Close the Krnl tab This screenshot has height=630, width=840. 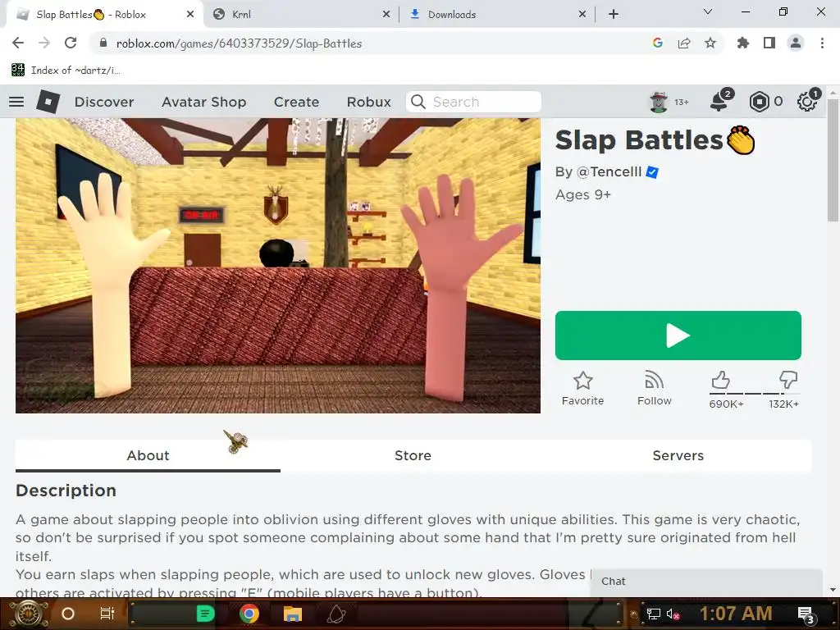(386, 15)
